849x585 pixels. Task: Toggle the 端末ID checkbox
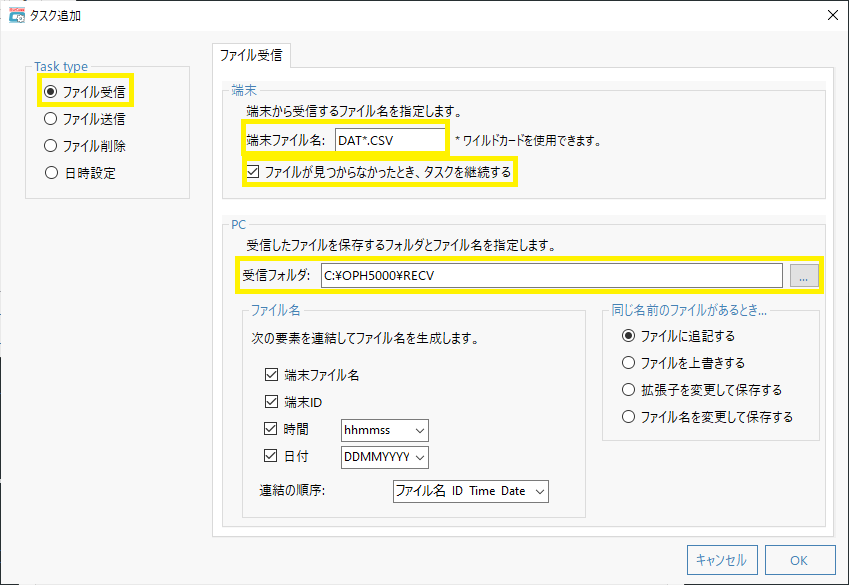click(271, 401)
